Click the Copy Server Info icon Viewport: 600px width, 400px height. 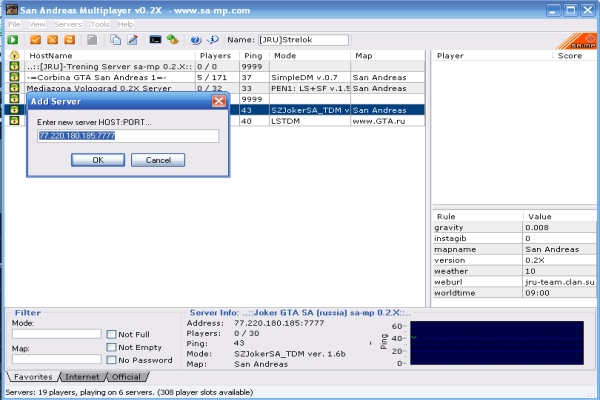(x=115, y=39)
